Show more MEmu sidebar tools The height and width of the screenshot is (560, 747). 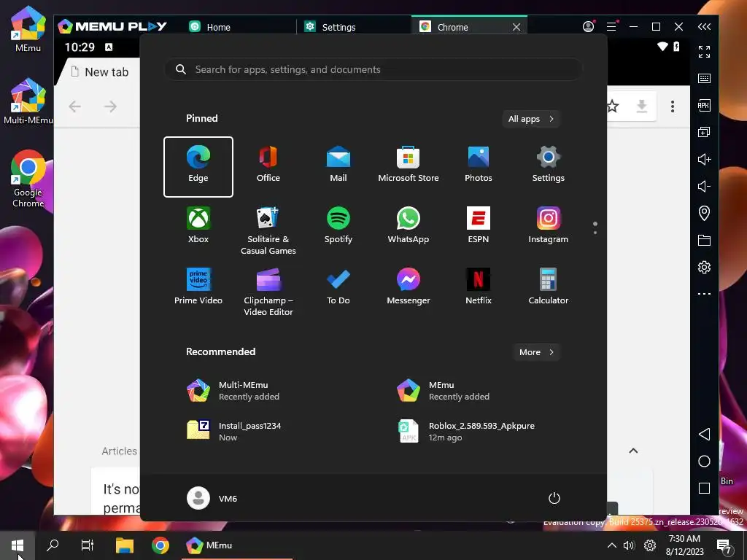pos(704,294)
